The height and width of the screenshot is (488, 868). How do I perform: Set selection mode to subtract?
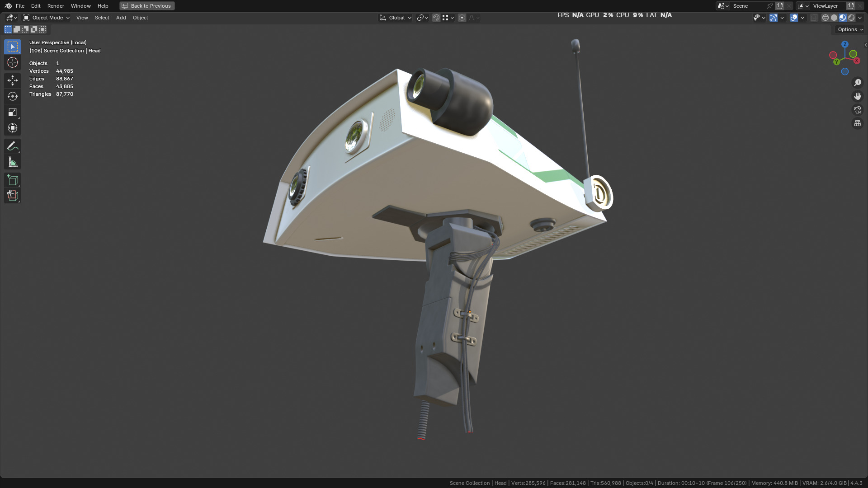click(25, 29)
